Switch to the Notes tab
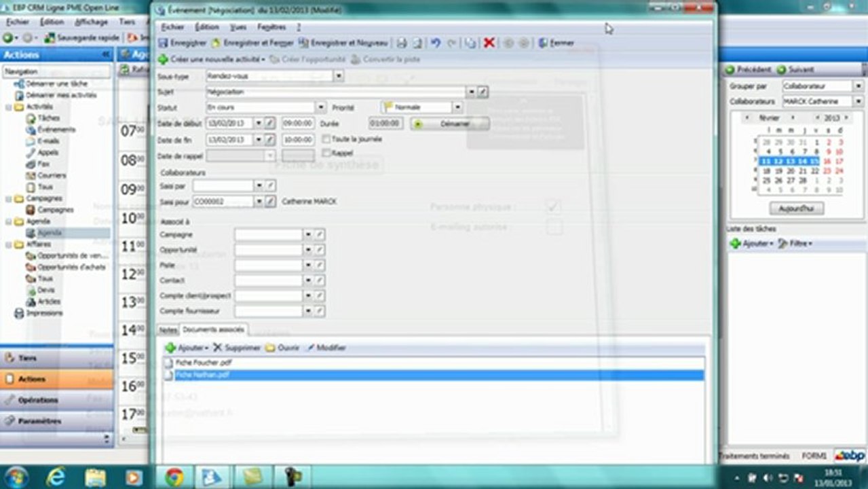Viewport: 868px width, 489px height. click(168, 329)
